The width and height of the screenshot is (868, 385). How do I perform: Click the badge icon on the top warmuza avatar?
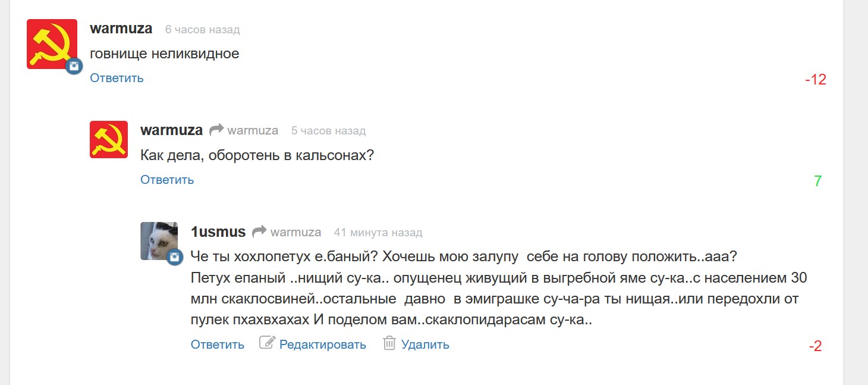[74, 67]
